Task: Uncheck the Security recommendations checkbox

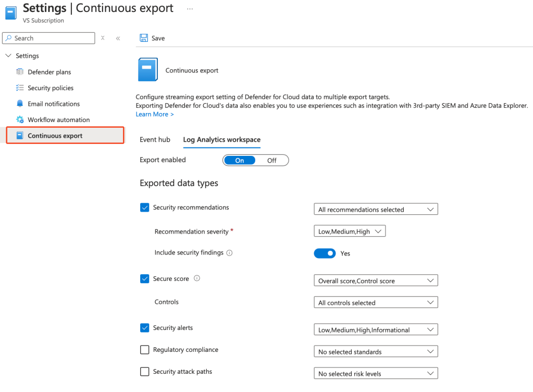Action: 145,207
